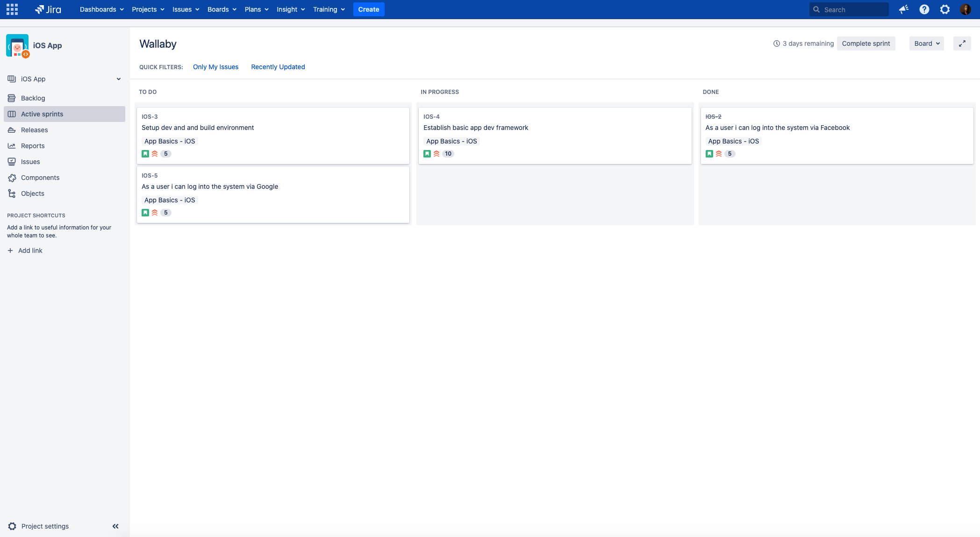Screen dimensions: 980x537
Task: Expand the iOS App project navigation
Action: (118, 79)
